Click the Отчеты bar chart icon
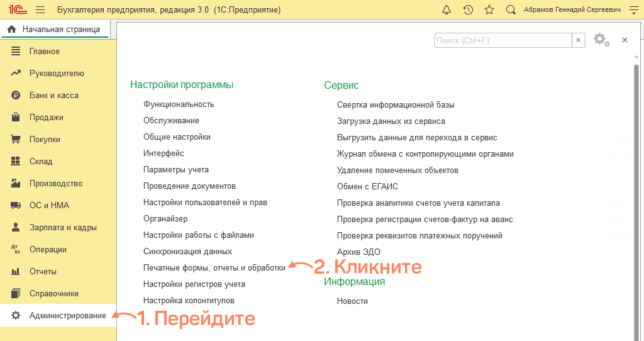Screen dimensions: 644x341 point(16,272)
